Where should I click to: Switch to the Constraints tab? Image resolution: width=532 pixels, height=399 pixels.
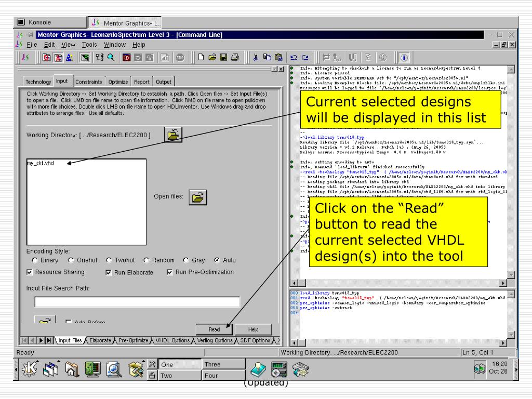[88, 82]
